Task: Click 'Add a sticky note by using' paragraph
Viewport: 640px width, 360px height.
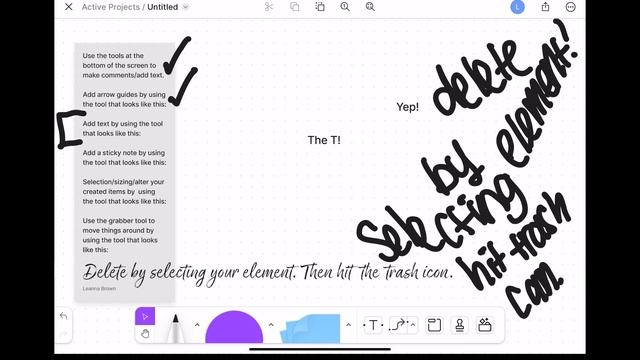Action: click(x=124, y=158)
